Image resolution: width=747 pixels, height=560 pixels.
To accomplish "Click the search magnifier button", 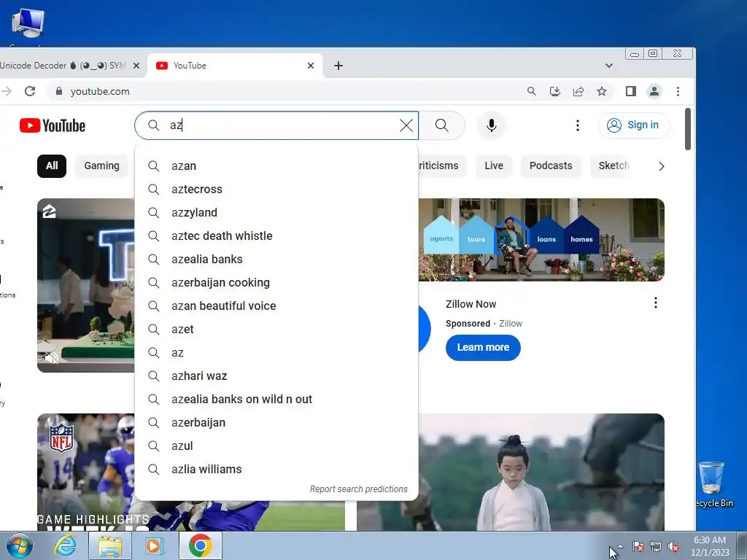I will tap(441, 125).
